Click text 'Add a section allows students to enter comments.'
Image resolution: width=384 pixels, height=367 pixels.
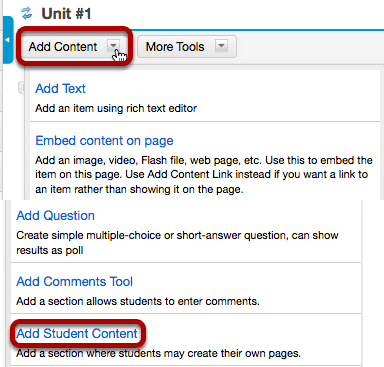tap(138, 301)
